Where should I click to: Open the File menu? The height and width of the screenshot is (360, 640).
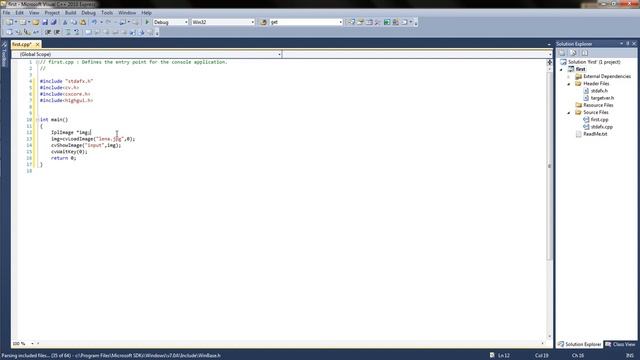[7, 13]
